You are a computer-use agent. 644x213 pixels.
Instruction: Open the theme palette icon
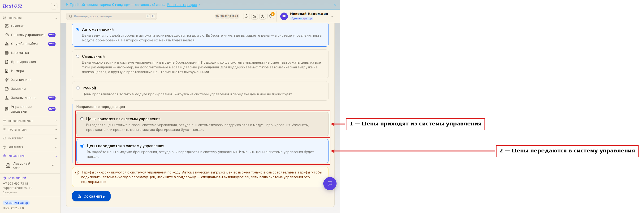point(246,16)
